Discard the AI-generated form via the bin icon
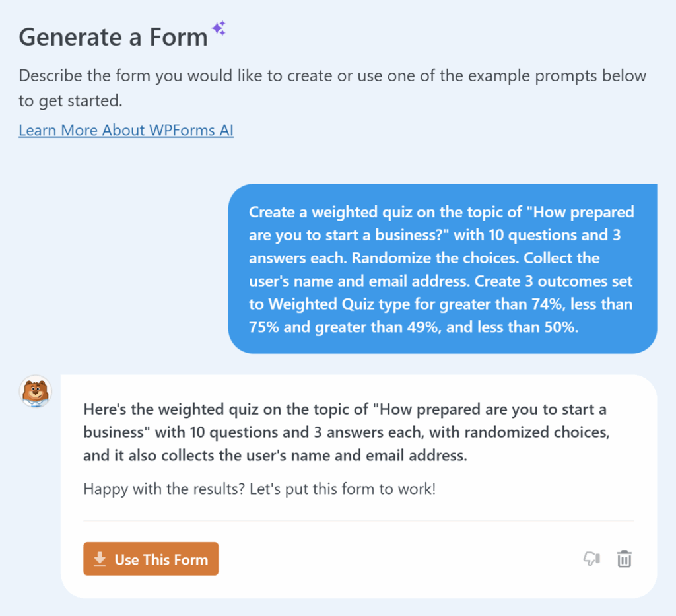 point(624,559)
